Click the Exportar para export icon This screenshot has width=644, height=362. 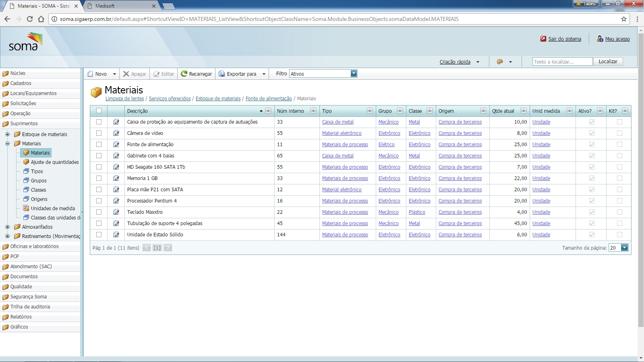click(222, 74)
